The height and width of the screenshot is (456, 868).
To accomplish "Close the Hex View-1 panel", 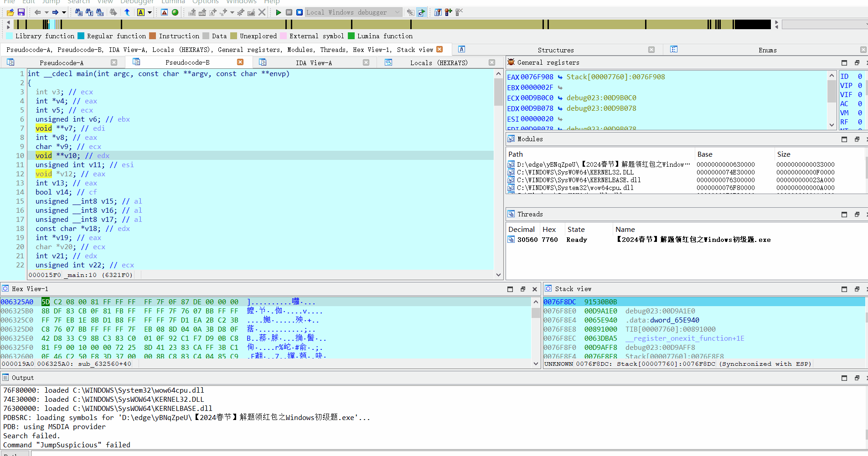I will (535, 289).
